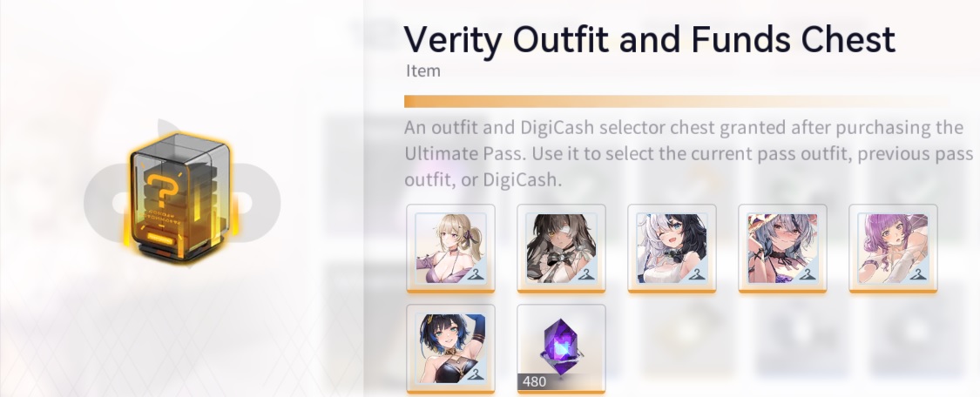Click the Item type label
980x397 pixels.
(x=423, y=71)
